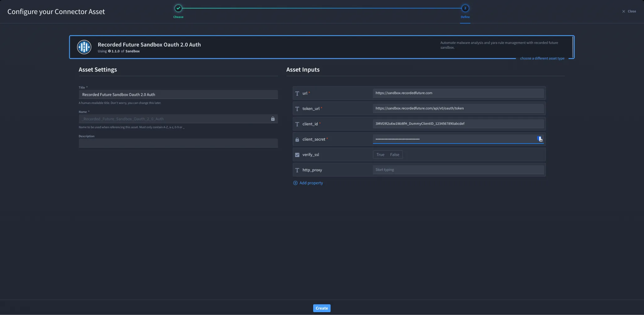Set verify_ssl to False
Screen dimensions: 644x315
[x=395, y=155]
